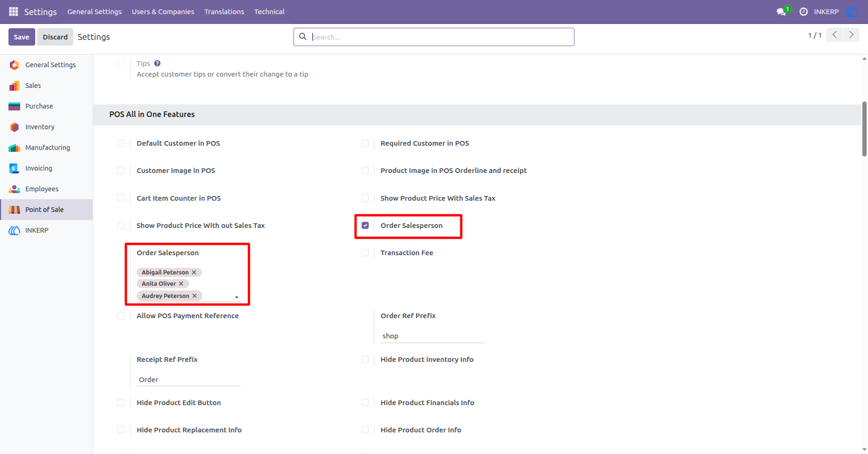Screen dimensions: 868x454
Task: Select Point of Sale in sidebar
Action: (46, 210)
